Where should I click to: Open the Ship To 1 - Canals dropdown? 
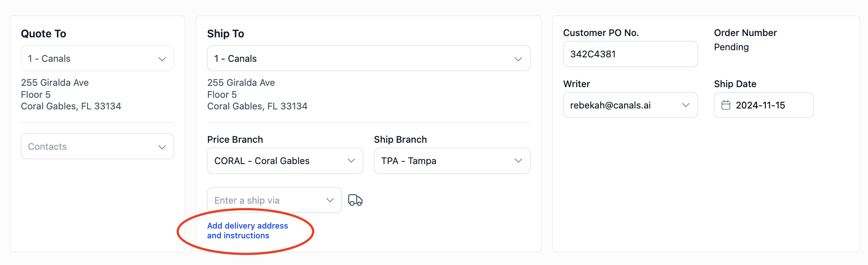368,58
